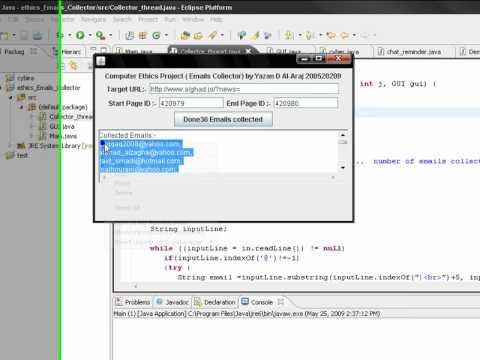The width and height of the screenshot is (480, 360).
Task: Open the Run menu
Action: coord(170,19)
